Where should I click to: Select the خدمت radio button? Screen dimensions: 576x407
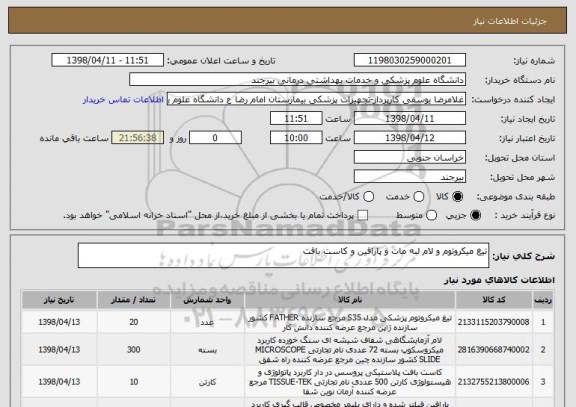[419, 197]
